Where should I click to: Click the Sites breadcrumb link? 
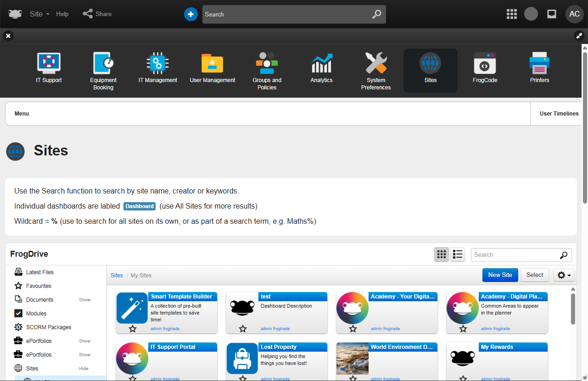point(117,276)
